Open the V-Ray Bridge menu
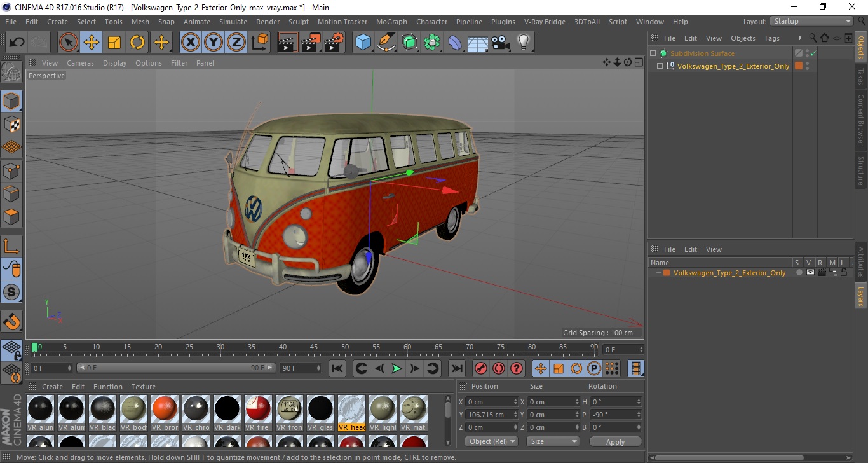The width and height of the screenshot is (868, 463). click(x=545, y=22)
